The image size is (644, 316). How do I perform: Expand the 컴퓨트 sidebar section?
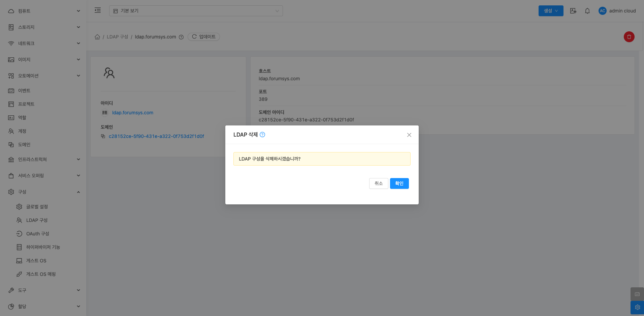pos(44,11)
